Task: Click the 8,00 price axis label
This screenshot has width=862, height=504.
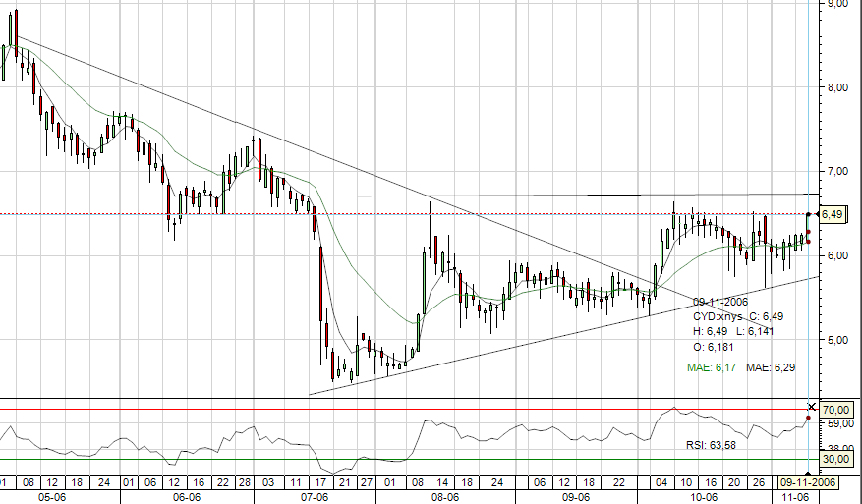Action: point(837,87)
